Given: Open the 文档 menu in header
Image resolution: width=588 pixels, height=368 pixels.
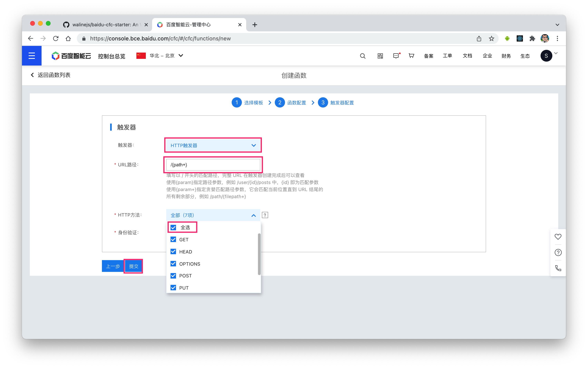Looking at the screenshot, I should tap(467, 56).
